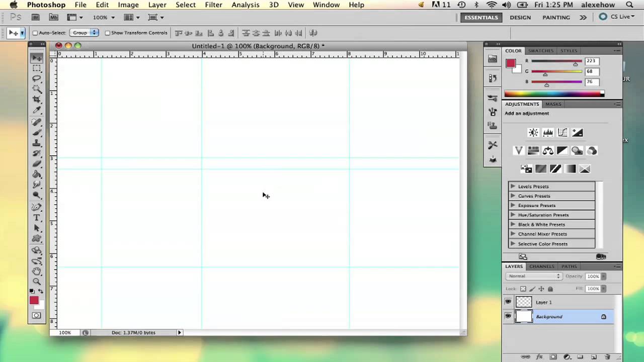Select the Eyedropper tool

tap(37, 111)
